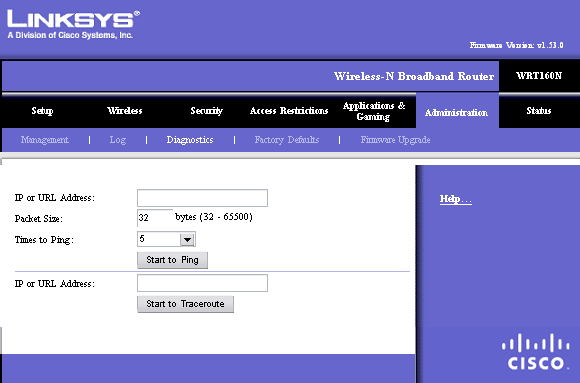580x383 pixels.
Task: Click the Firmware Version text
Action: tap(516, 45)
